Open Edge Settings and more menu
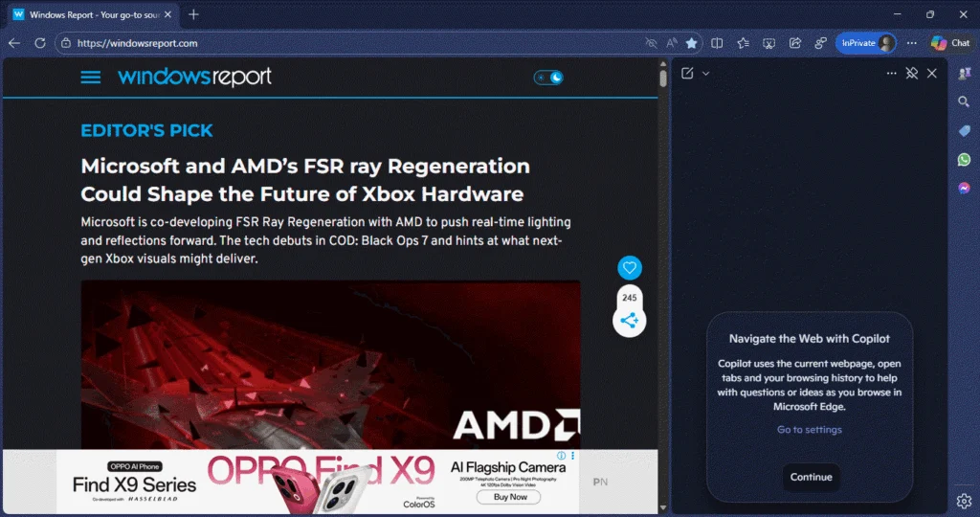Screen dimensions: 980x517 pos(911,43)
